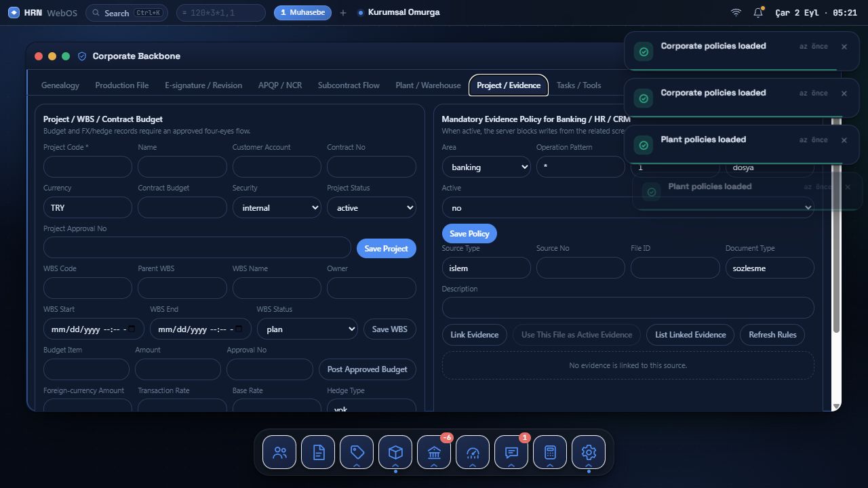This screenshot has height=488, width=868.
Task: Focus the Project Code input field
Action: click(87, 167)
